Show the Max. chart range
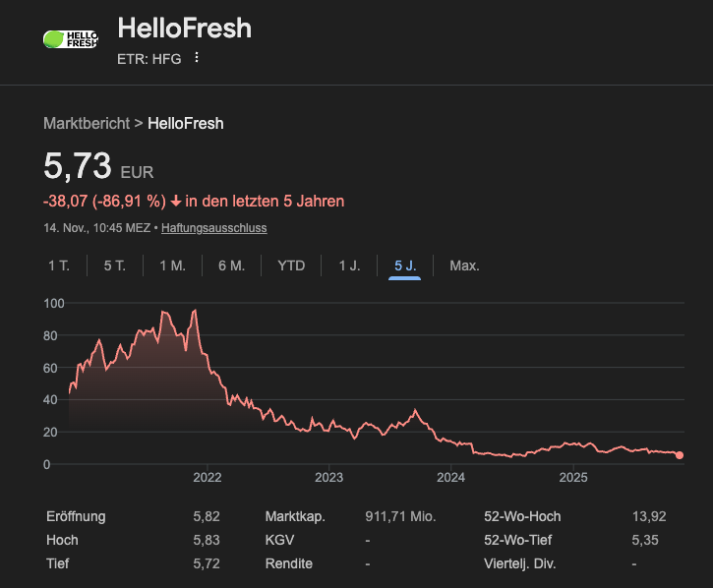Viewport: 713px width, 588px height. click(x=464, y=265)
